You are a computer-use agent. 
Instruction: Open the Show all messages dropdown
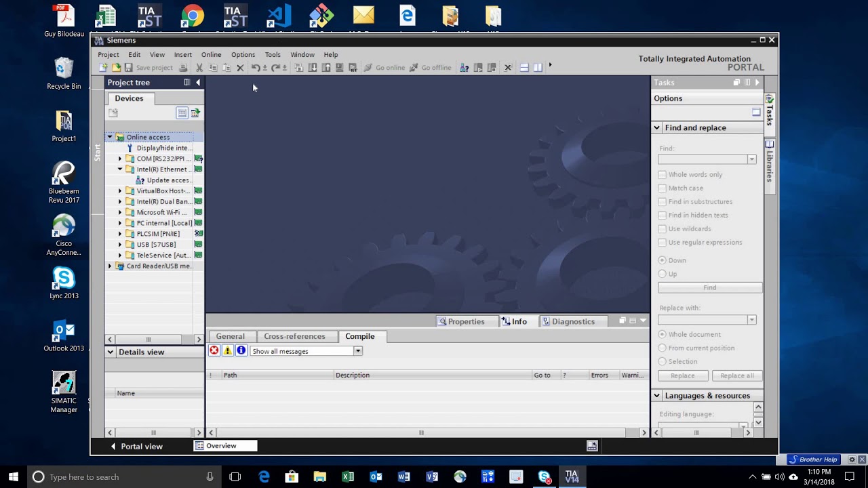coord(358,351)
